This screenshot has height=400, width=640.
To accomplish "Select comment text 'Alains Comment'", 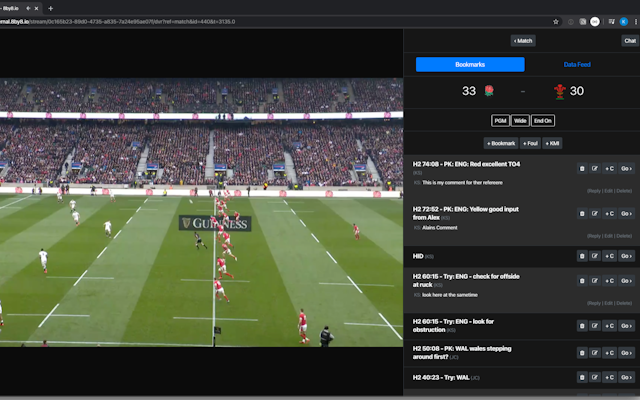I will pyautogui.click(x=440, y=228).
